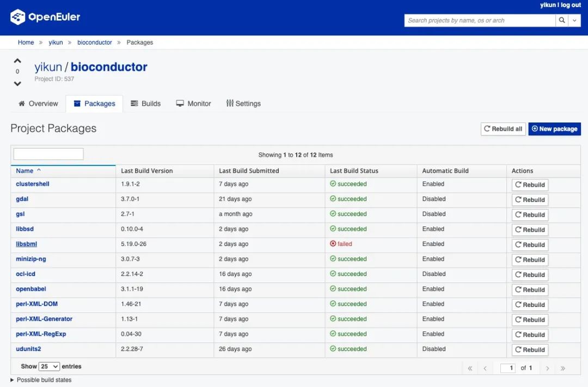Sort packages by Name column header
588x387 pixels.
[24, 171]
